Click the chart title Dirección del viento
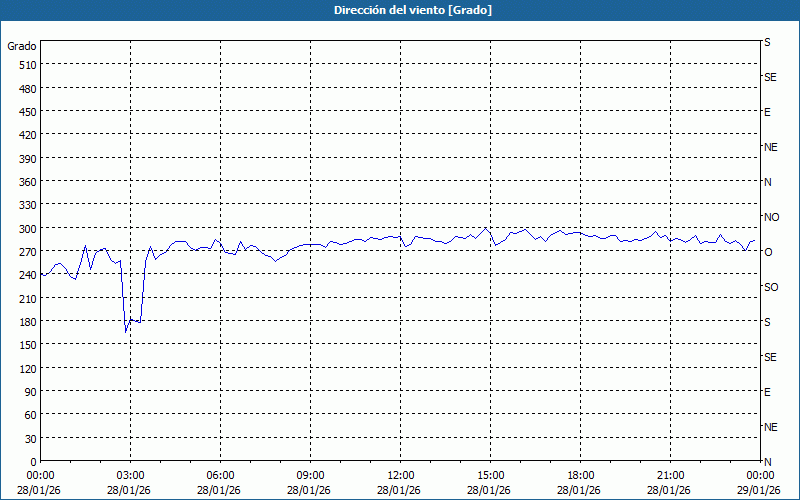This screenshot has height=500, width=800. 399,10
